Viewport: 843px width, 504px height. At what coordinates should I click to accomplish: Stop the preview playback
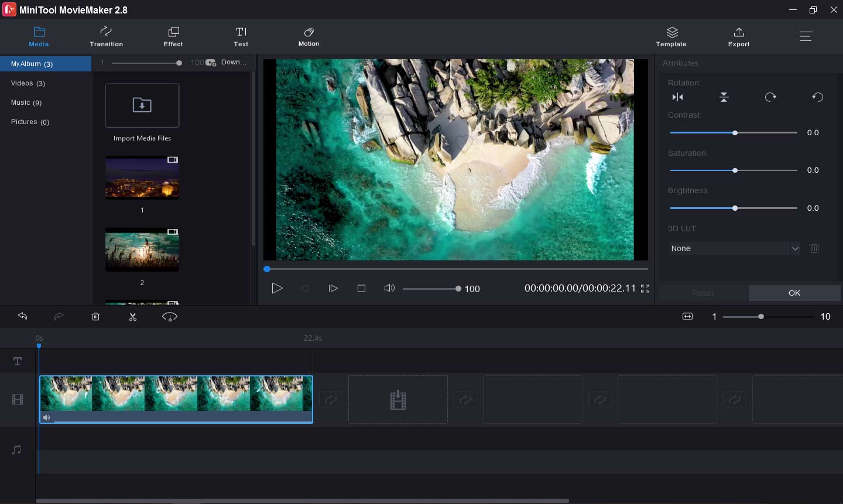coord(361,288)
